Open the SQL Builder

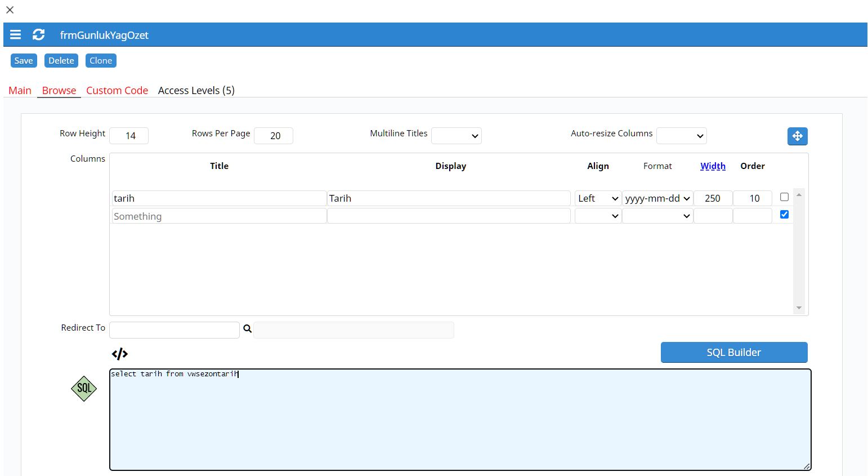[734, 353]
